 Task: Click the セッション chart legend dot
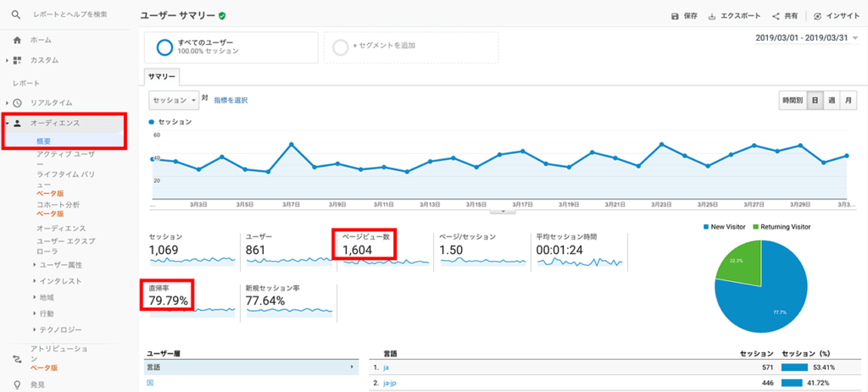click(153, 122)
